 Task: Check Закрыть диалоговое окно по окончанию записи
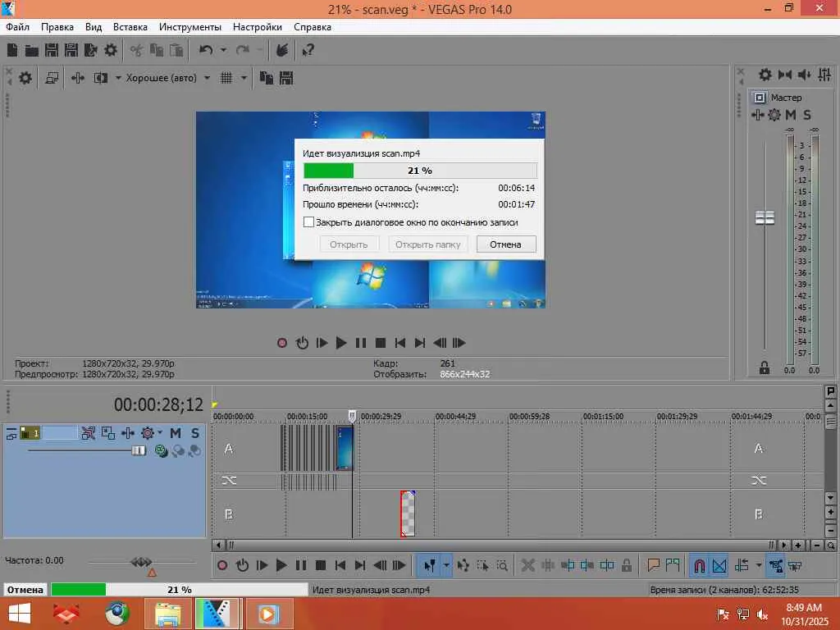point(308,221)
